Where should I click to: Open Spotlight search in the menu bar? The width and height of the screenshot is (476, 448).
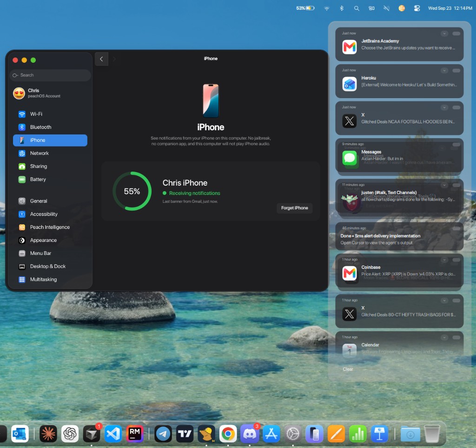(x=357, y=8)
